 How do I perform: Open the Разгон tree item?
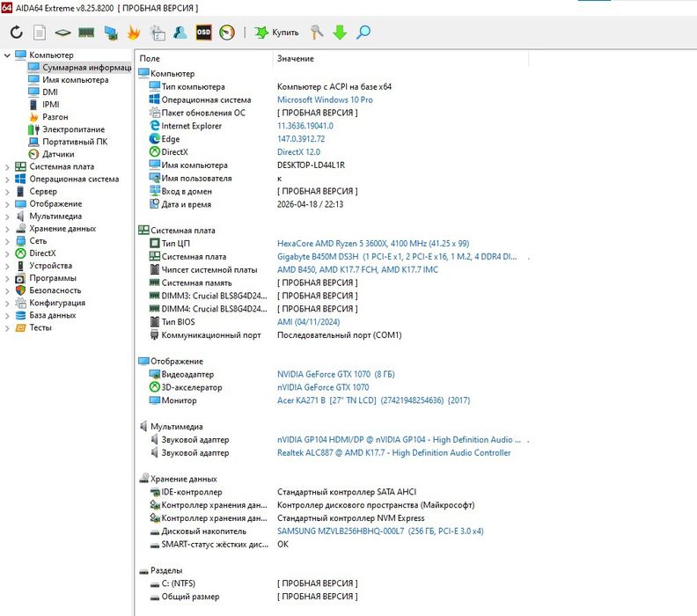point(48,117)
